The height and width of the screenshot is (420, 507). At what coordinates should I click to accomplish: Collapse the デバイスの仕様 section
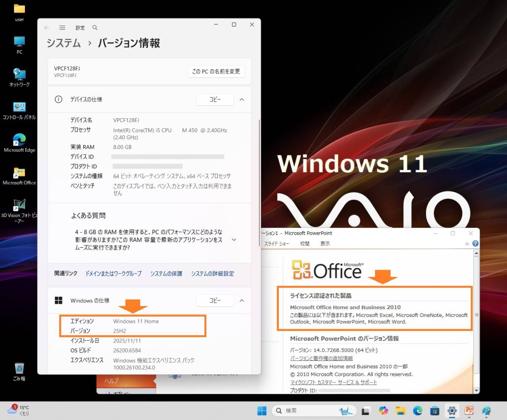coord(242,100)
